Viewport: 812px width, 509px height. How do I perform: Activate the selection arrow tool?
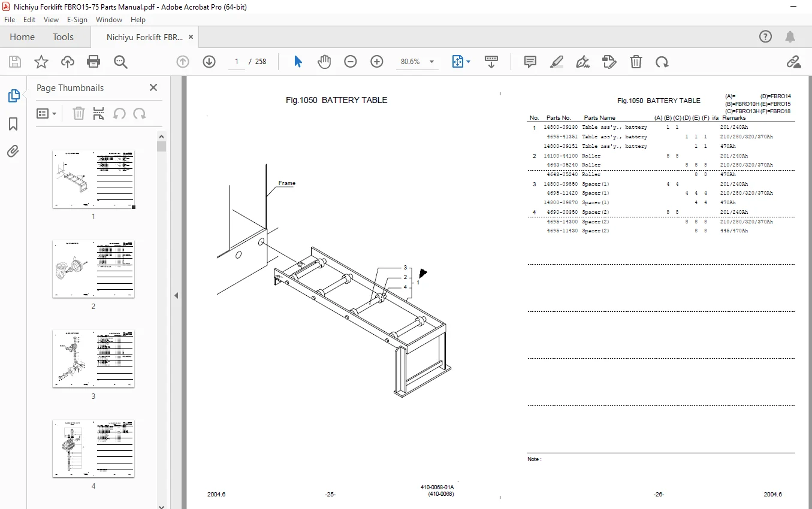(x=298, y=62)
